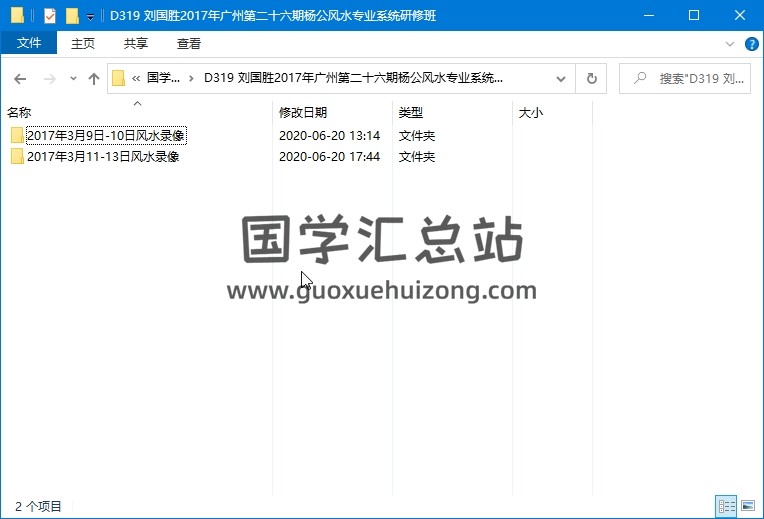This screenshot has width=764, height=519.
Task: Click the breadcrumb arrow after 国学...
Action: click(x=191, y=78)
